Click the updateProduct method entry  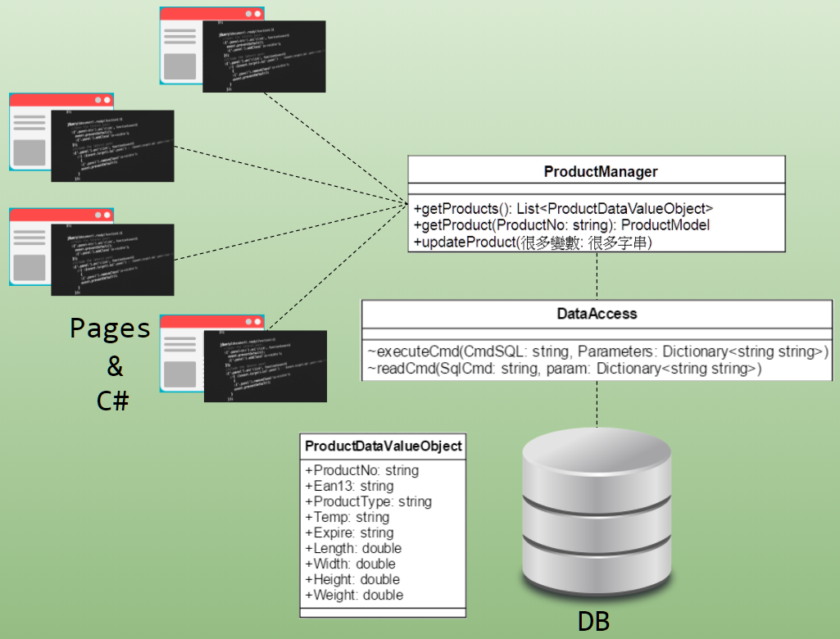533,242
